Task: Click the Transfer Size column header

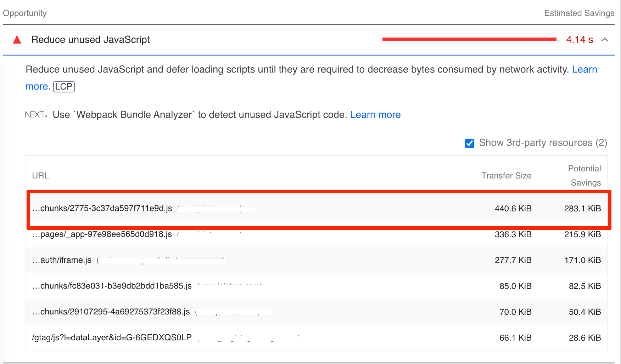Action: coord(506,176)
